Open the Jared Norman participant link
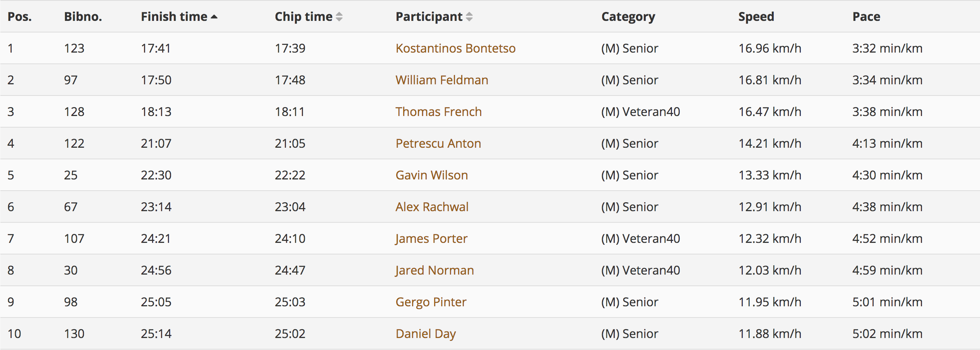This screenshot has width=980, height=350. (434, 270)
